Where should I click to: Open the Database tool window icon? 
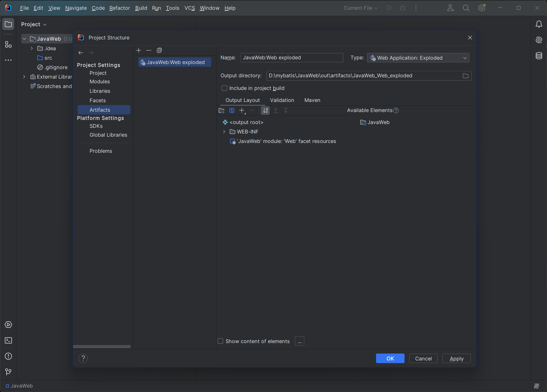(x=539, y=56)
